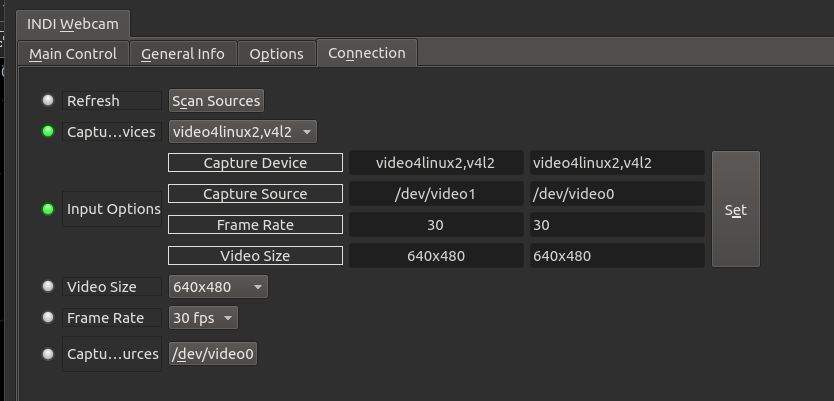The image size is (834, 401).
Task: Click the Capture Sources status indicator light
Action: (x=48, y=353)
